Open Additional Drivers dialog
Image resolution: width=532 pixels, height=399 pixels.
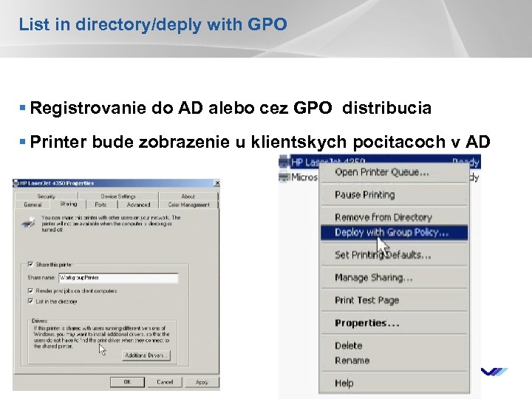tap(146, 355)
